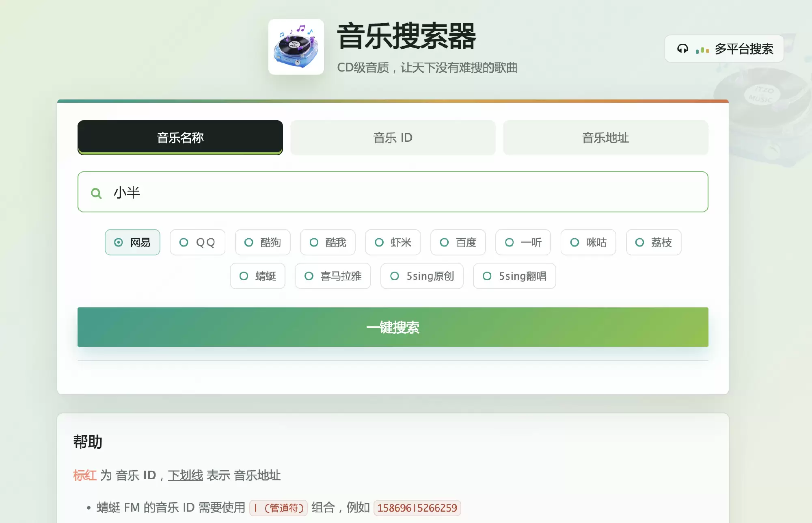The width and height of the screenshot is (812, 523).
Task: Select the 蜻蜓 radio option
Action: (258, 276)
